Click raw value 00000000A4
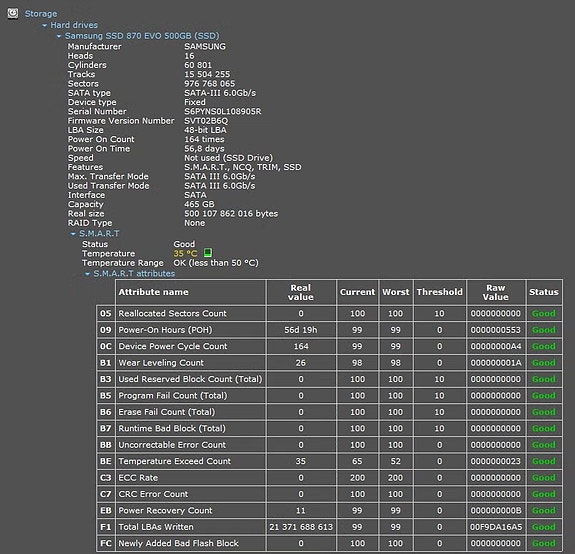 point(496,346)
